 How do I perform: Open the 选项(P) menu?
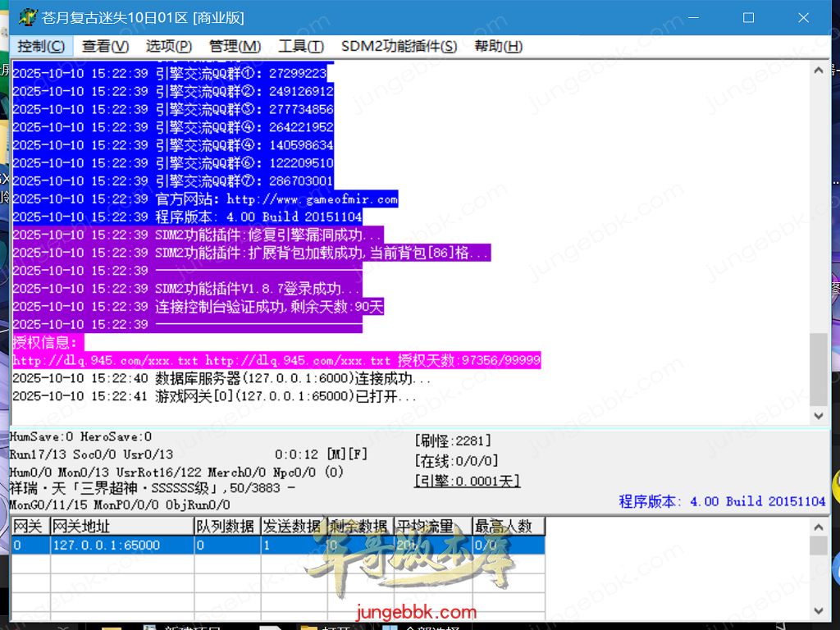[167, 47]
